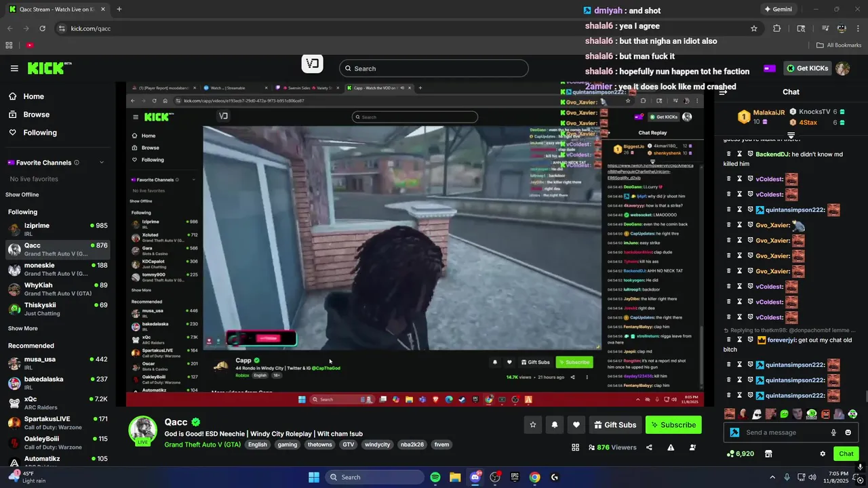868x488 pixels.
Task: Click the report warning triangle icon
Action: coord(671,447)
